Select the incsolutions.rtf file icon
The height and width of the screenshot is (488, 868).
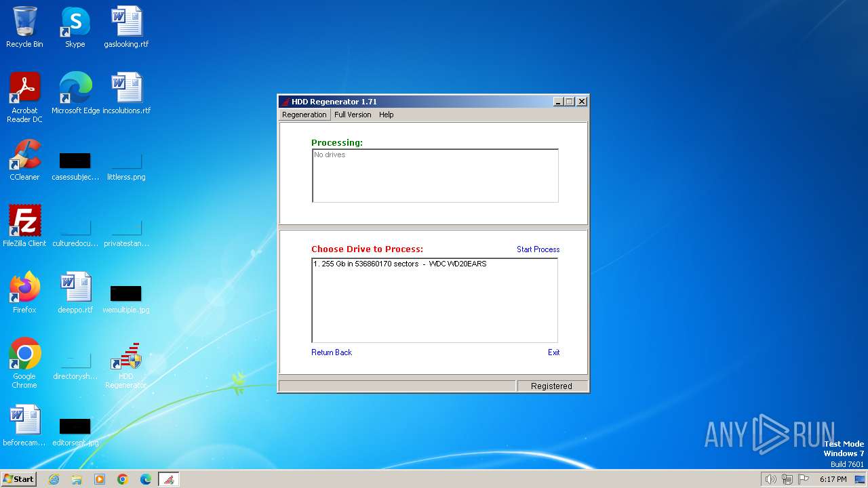click(x=126, y=94)
